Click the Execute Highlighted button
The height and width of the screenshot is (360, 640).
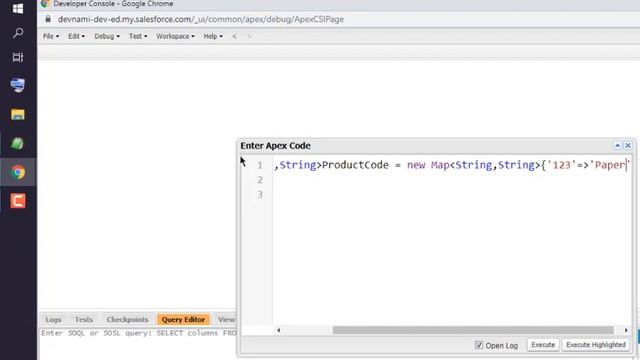click(596, 345)
